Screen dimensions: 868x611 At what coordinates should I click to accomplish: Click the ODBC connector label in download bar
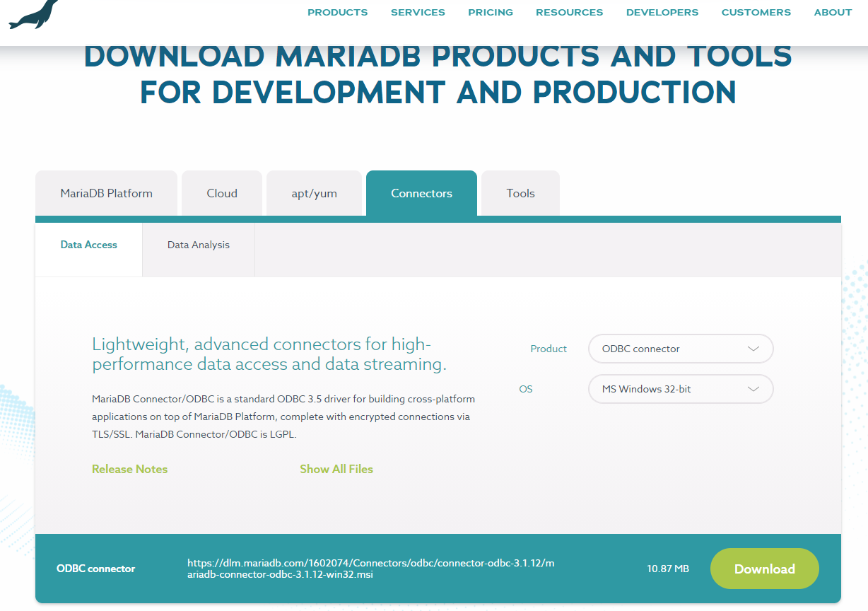point(95,569)
